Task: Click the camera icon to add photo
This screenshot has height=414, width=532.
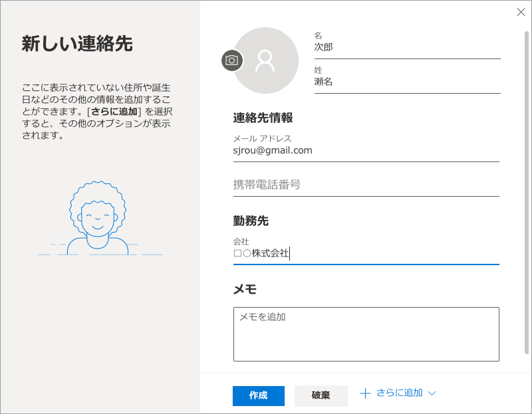Action: pos(231,60)
